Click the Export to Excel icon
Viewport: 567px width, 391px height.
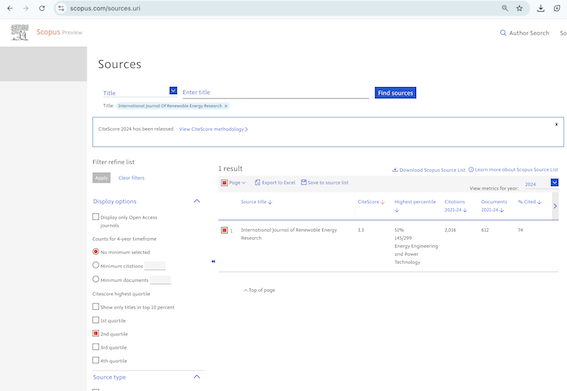(257, 183)
